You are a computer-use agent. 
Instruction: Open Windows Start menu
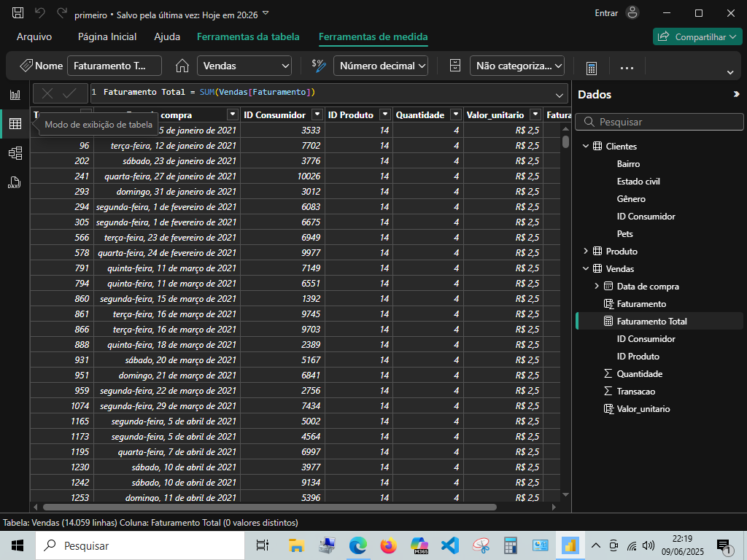18,545
